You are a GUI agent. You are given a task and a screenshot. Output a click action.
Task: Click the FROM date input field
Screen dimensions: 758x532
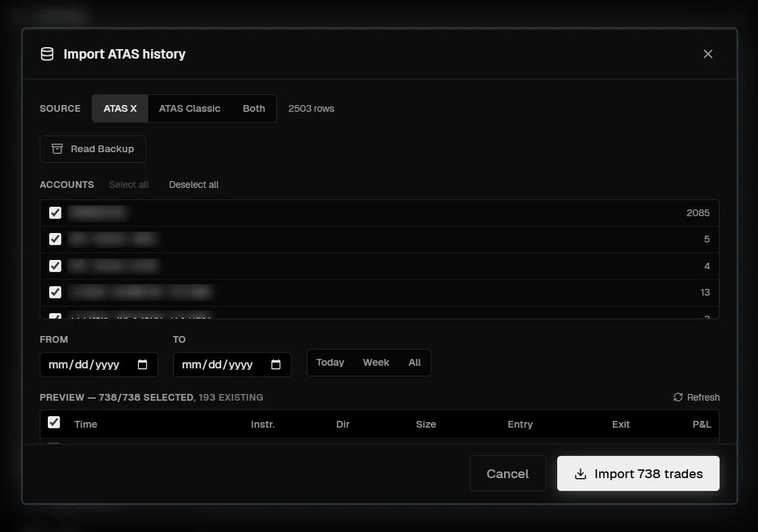click(x=98, y=364)
